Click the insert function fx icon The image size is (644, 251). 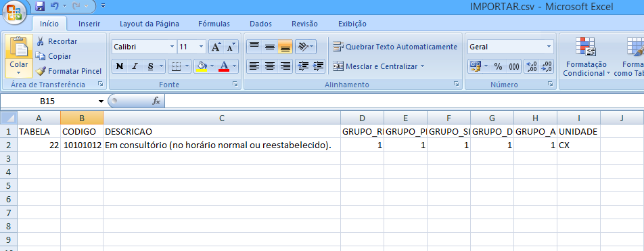(x=156, y=101)
